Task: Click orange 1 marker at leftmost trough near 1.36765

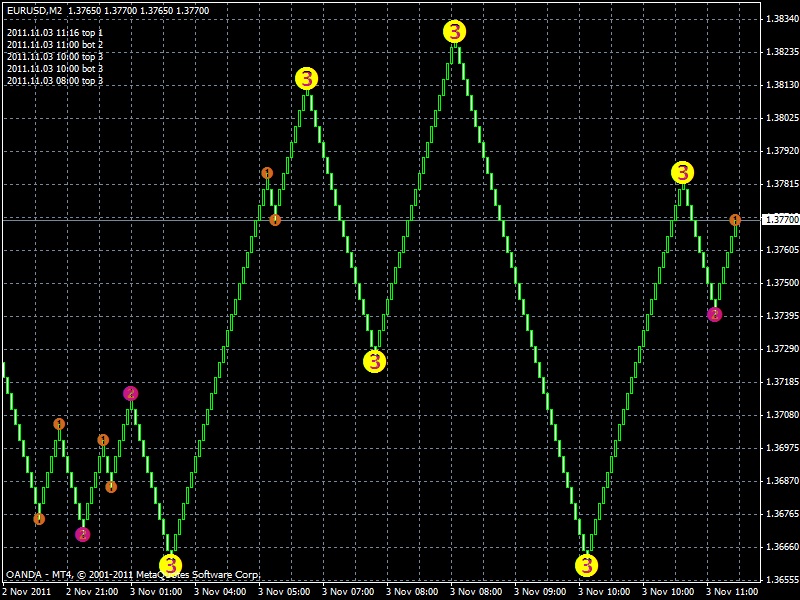Action: coord(39,519)
